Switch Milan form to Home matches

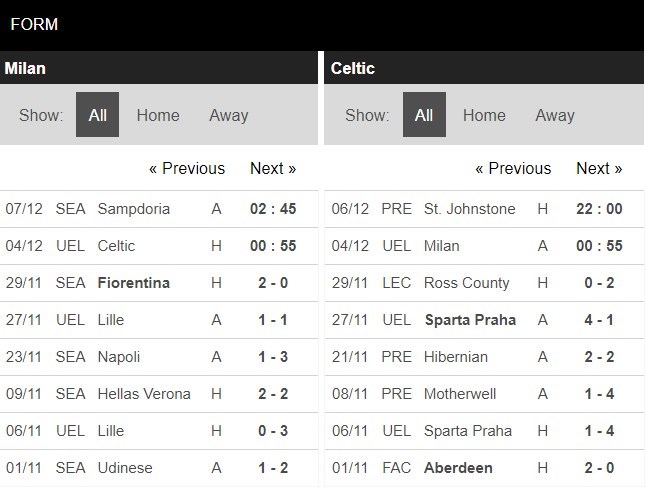point(158,115)
